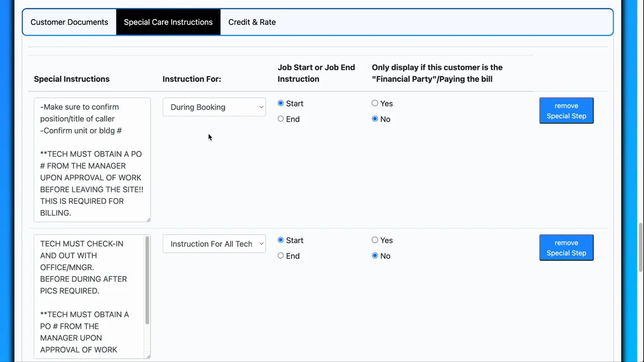The height and width of the screenshot is (362, 644).
Task: Click the resize handle of first instructions textarea
Action: pos(148,219)
